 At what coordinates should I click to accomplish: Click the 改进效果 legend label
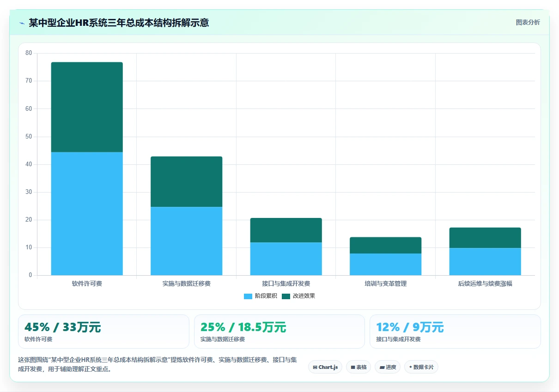pos(304,296)
